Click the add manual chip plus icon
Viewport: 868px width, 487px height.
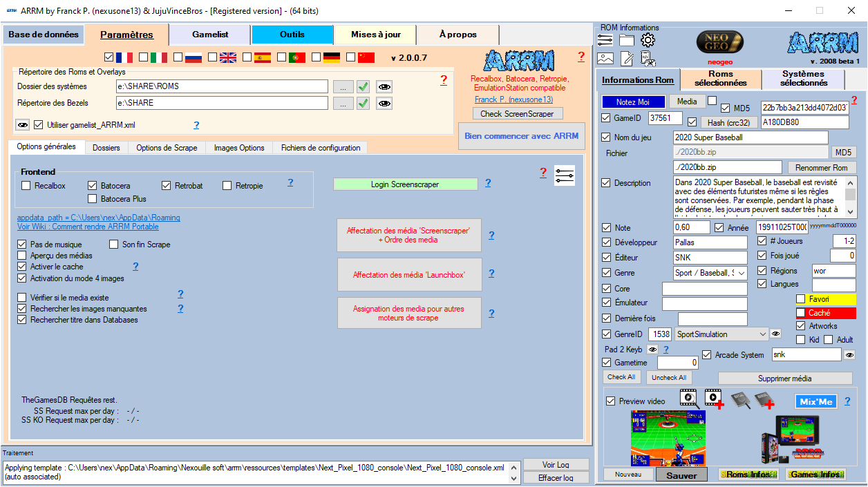(766, 399)
